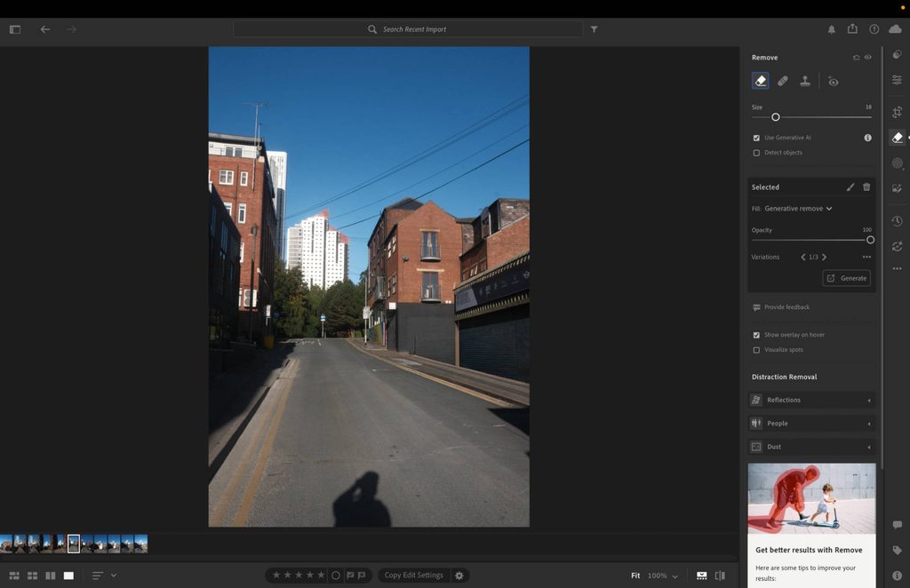Adjust the Size slider handle
The image size is (910, 588).
[x=775, y=117]
